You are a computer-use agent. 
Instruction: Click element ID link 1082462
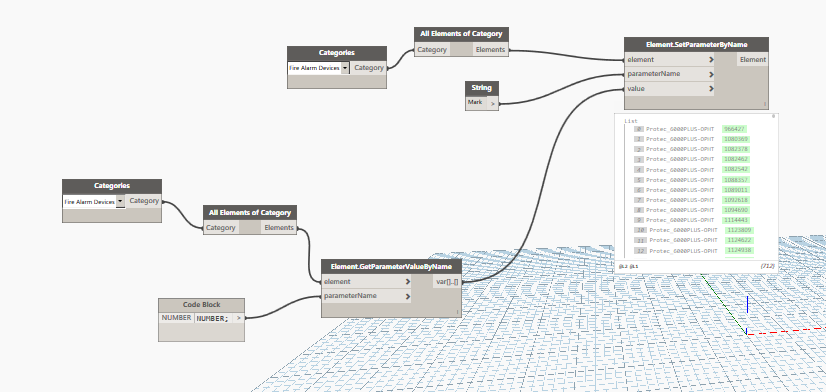point(736,159)
